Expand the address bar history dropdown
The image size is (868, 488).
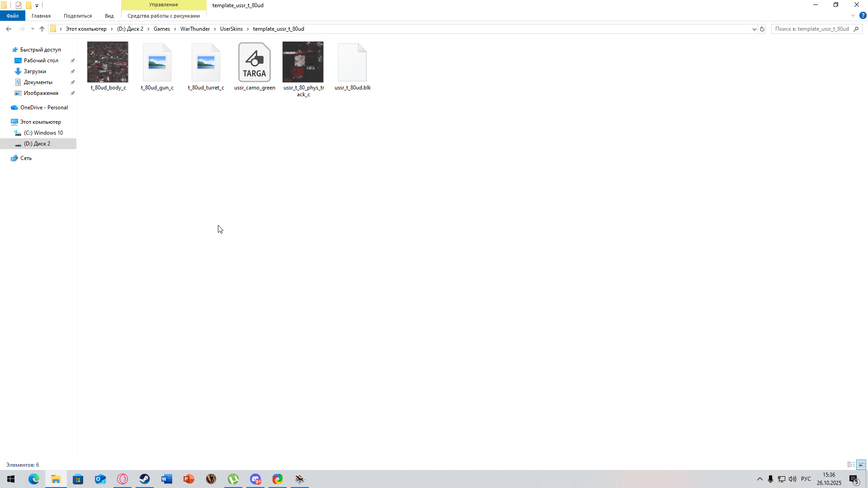[754, 29]
